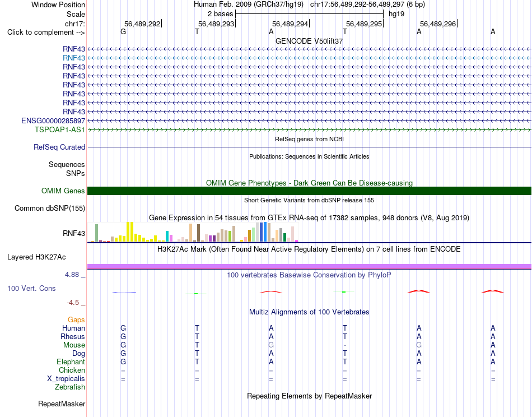The height and width of the screenshot is (417, 532).
Task: Click the GTEx RNF43 expression bar chart
Action: point(193,232)
